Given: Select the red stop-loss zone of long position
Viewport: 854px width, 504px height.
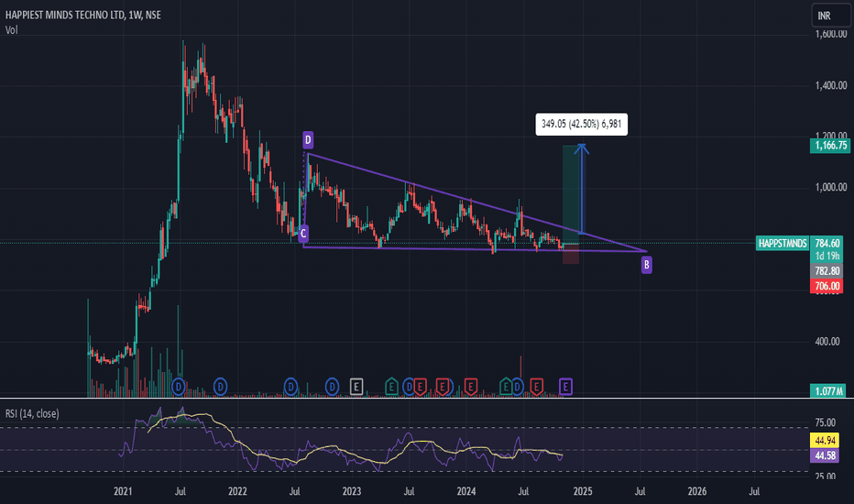Looking at the screenshot, I should [x=570, y=254].
